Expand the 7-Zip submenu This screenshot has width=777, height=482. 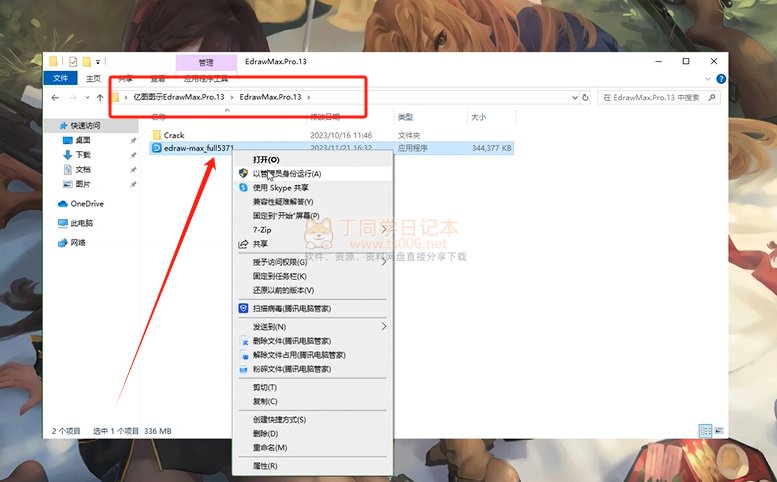tap(313, 229)
